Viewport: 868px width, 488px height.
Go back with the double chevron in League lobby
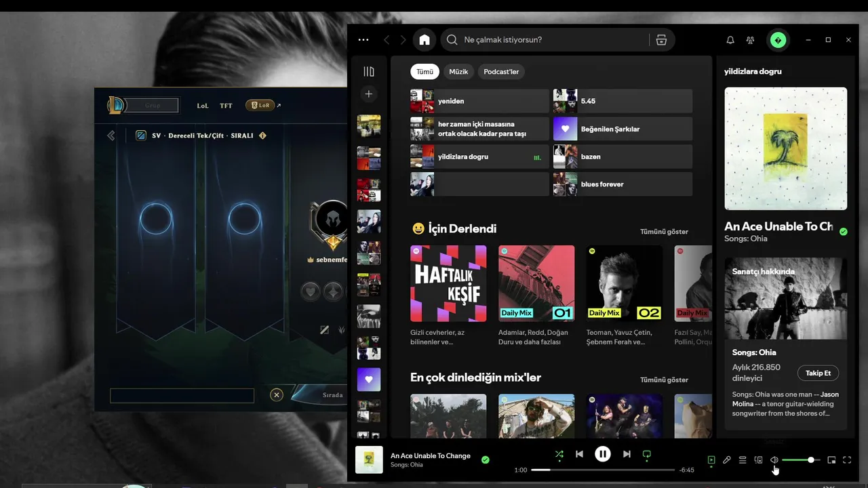[x=111, y=136]
